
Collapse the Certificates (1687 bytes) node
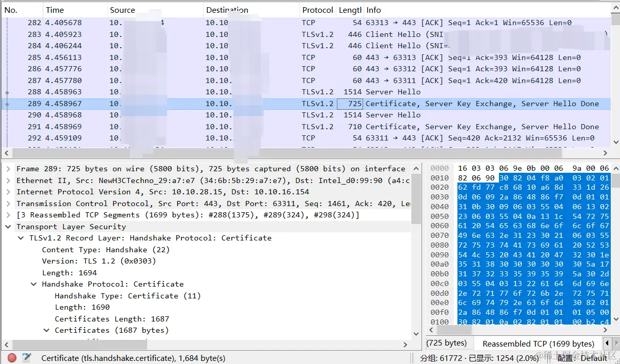47,330
